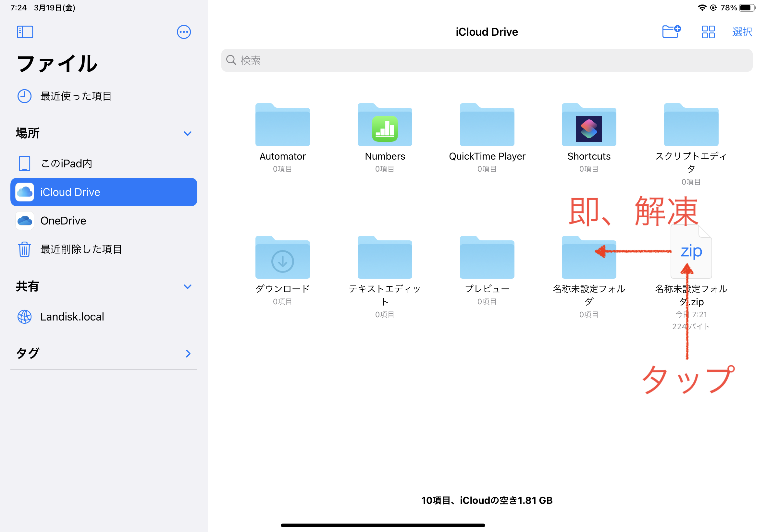The image size is (766, 532).
Task: Open the QuickTime Player folder
Action: tap(487, 127)
